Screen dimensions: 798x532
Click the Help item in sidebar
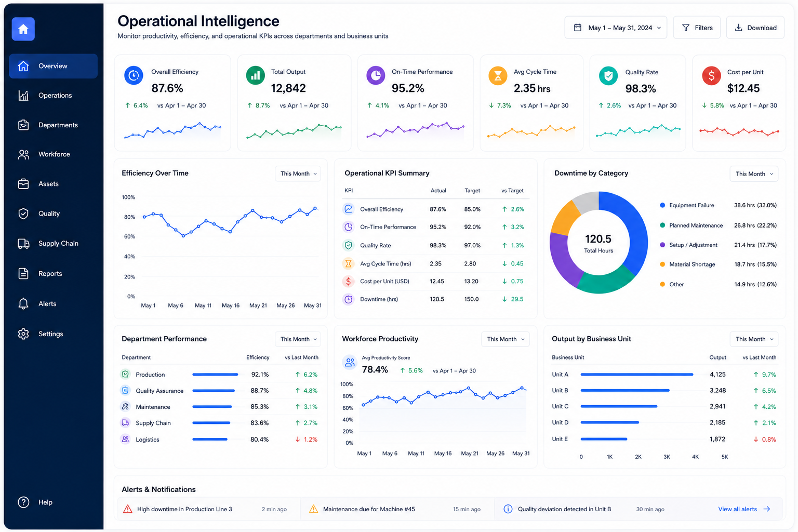pyautogui.click(x=53, y=502)
